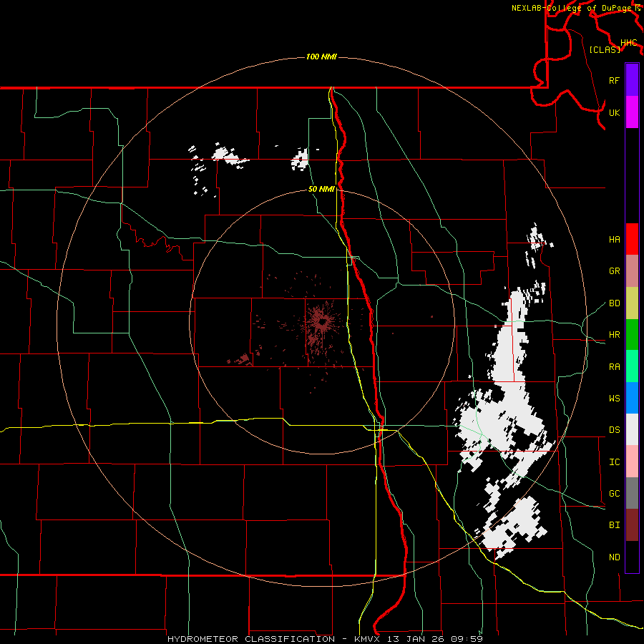Click the HHC product label
644x644 pixels.
pos(628,43)
